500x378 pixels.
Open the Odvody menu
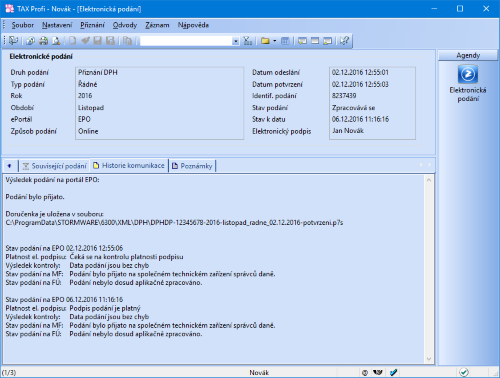(x=125, y=25)
